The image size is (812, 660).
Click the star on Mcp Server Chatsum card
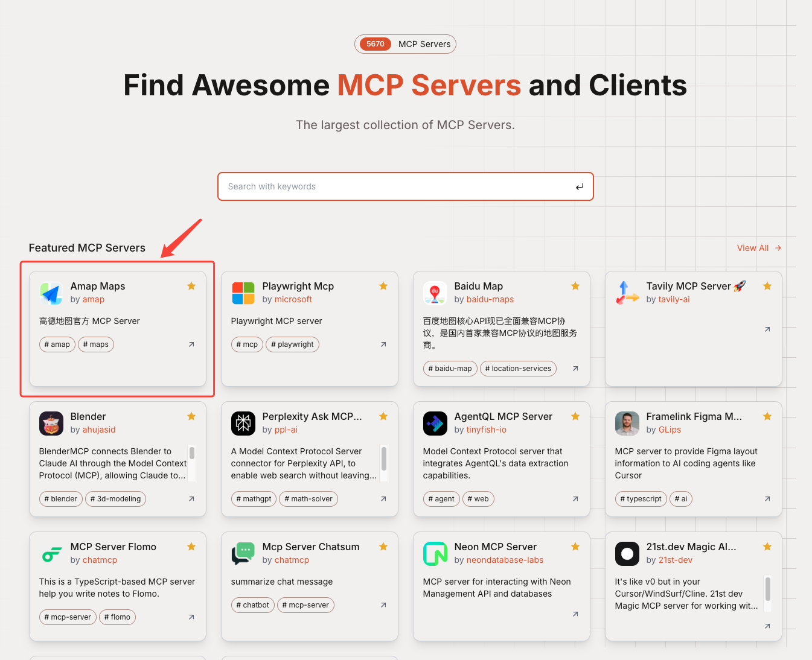coord(383,547)
